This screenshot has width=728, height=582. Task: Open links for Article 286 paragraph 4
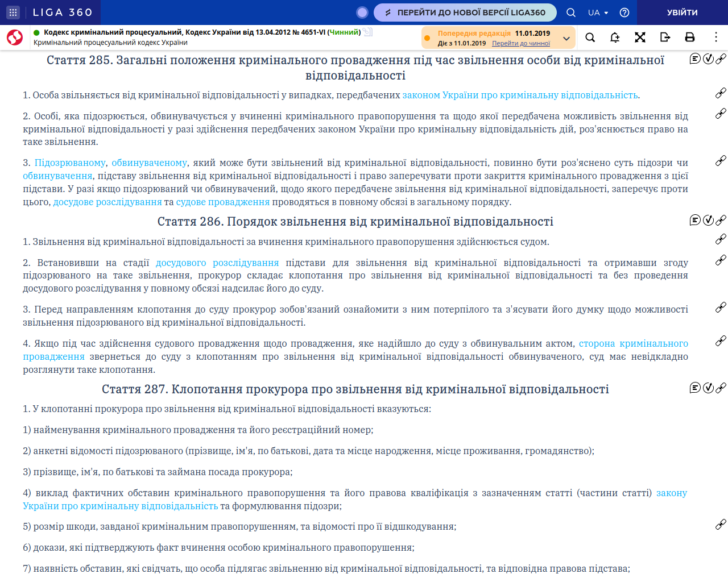click(721, 341)
